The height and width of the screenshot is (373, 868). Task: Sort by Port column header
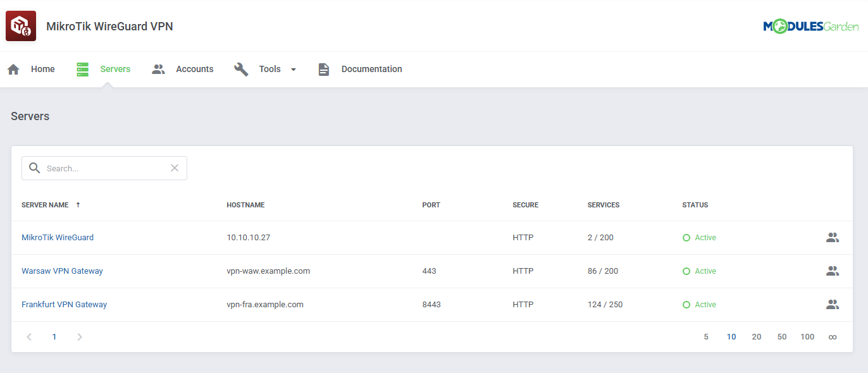[431, 205]
